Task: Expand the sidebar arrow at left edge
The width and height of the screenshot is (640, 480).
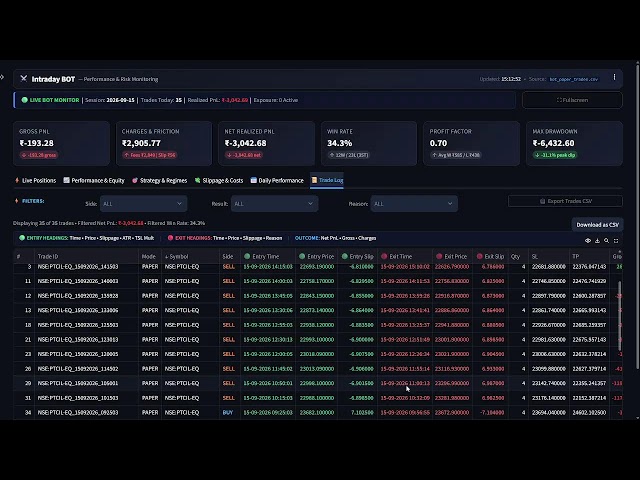Action: pos(2,77)
